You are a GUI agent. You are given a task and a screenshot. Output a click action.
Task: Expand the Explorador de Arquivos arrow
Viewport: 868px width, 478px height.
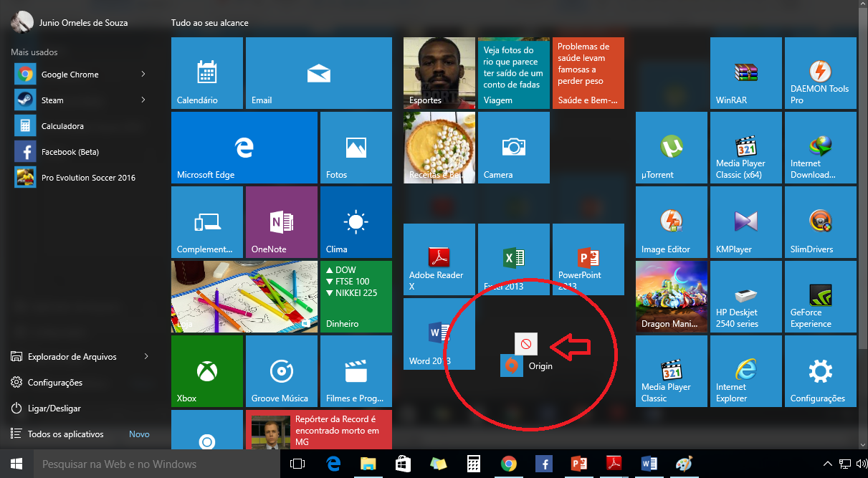(x=146, y=356)
